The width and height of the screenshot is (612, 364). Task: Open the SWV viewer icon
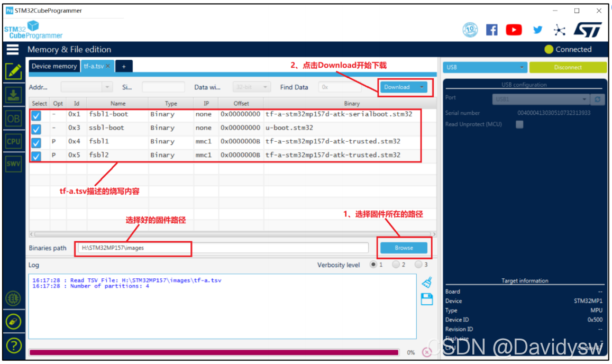pyautogui.click(x=13, y=163)
